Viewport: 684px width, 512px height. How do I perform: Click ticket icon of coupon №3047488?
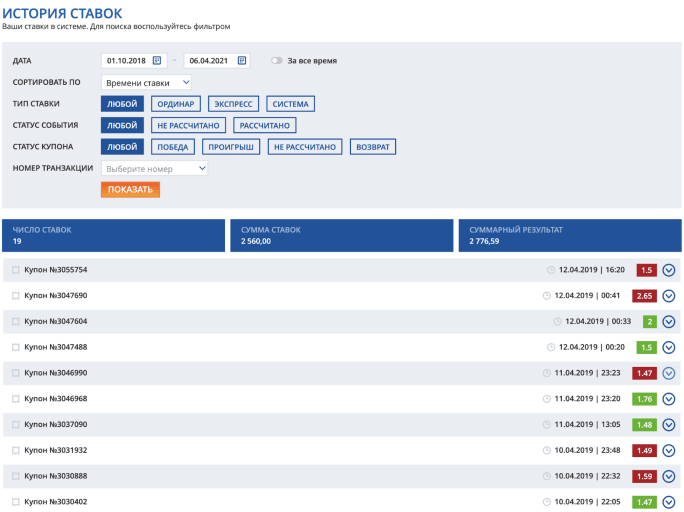click(16, 347)
